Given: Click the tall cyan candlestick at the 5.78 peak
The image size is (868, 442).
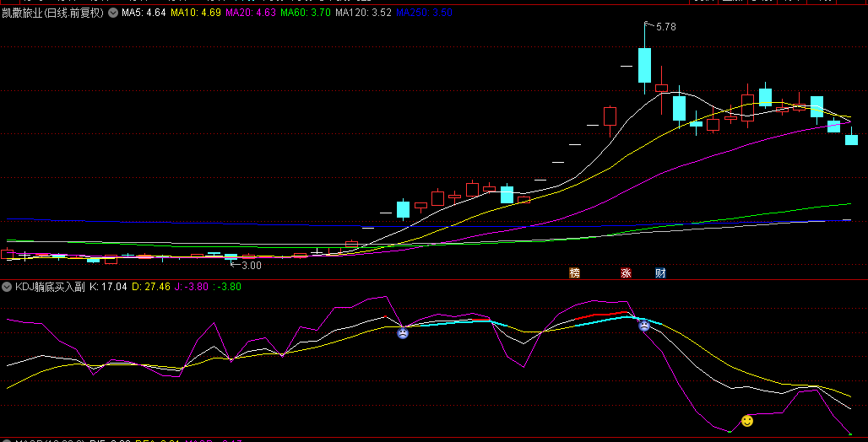Looking at the screenshot, I should coord(644,65).
